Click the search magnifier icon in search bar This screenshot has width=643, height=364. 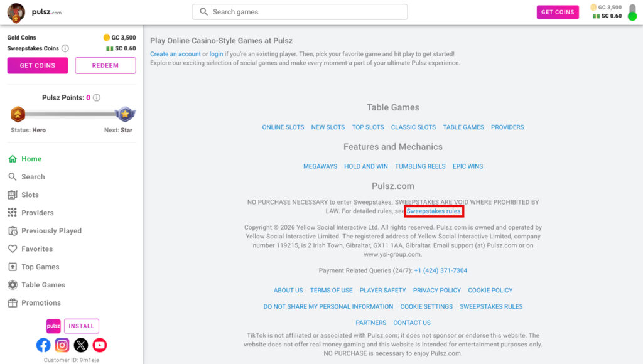pos(204,12)
